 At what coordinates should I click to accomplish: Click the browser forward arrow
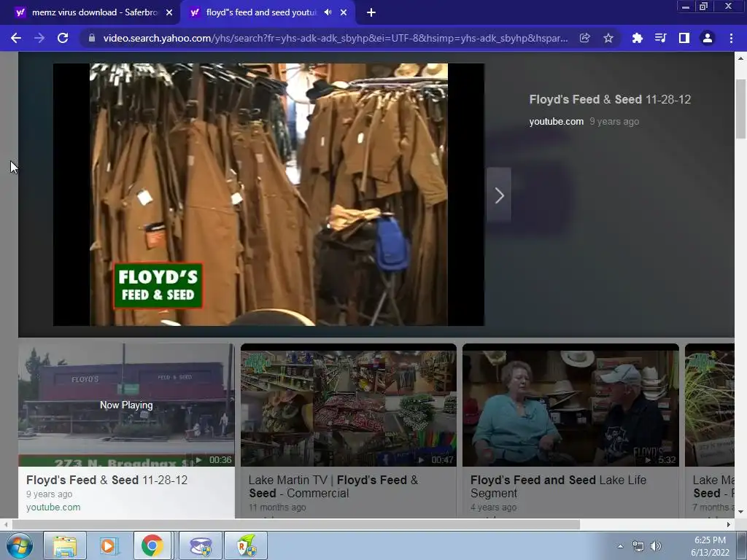coord(39,38)
